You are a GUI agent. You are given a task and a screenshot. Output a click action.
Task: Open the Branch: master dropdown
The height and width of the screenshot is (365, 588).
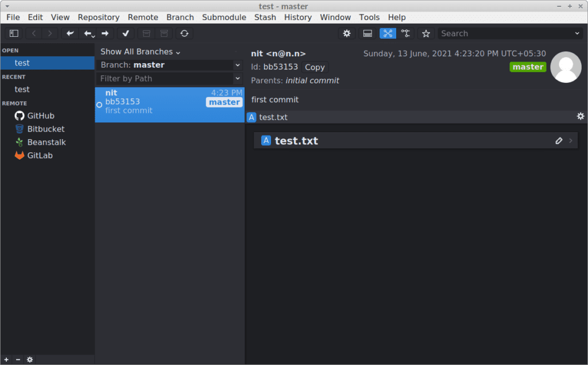169,65
